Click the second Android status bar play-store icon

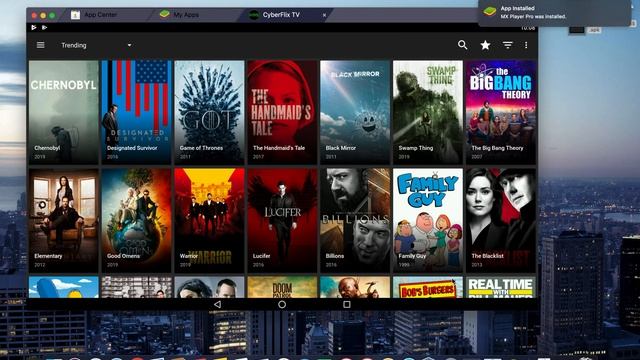coord(44,27)
